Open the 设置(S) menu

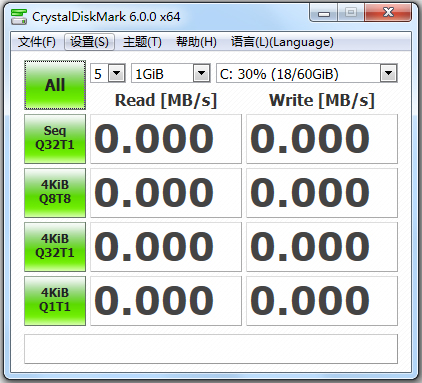[89, 42]
